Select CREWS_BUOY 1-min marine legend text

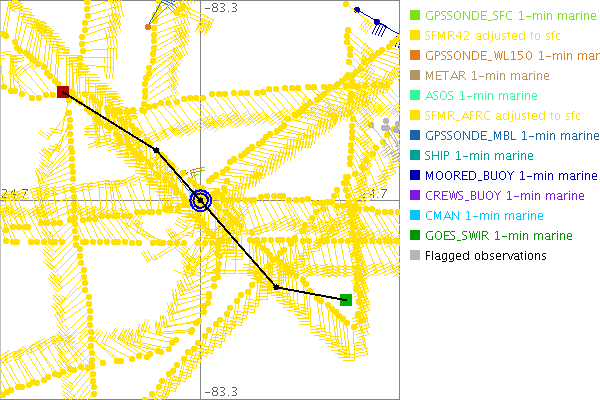click(x=504, y=196)
